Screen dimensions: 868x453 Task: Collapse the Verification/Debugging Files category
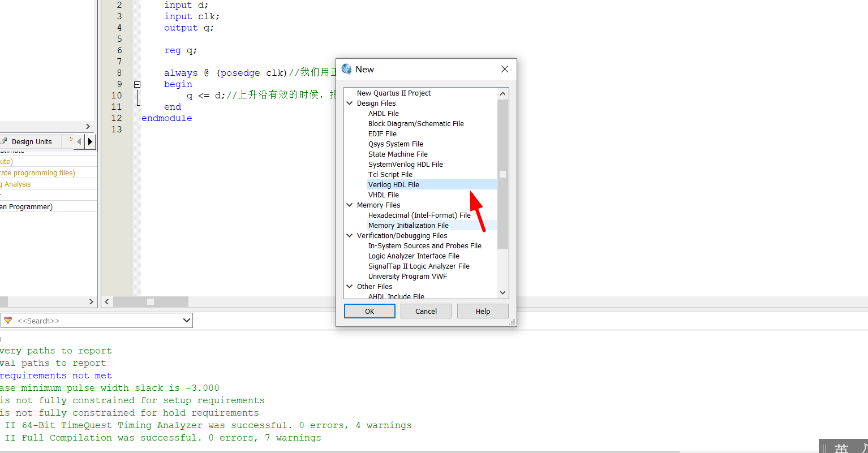coord(350,235)
